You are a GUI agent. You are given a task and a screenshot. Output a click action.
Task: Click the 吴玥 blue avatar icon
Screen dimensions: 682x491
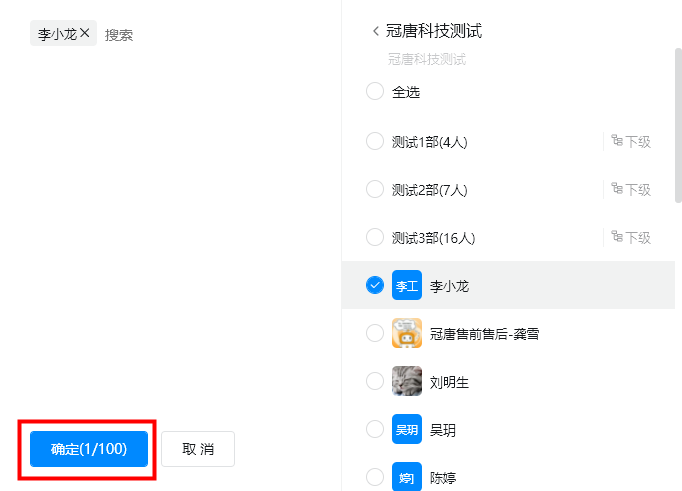(x=407, y=429)
